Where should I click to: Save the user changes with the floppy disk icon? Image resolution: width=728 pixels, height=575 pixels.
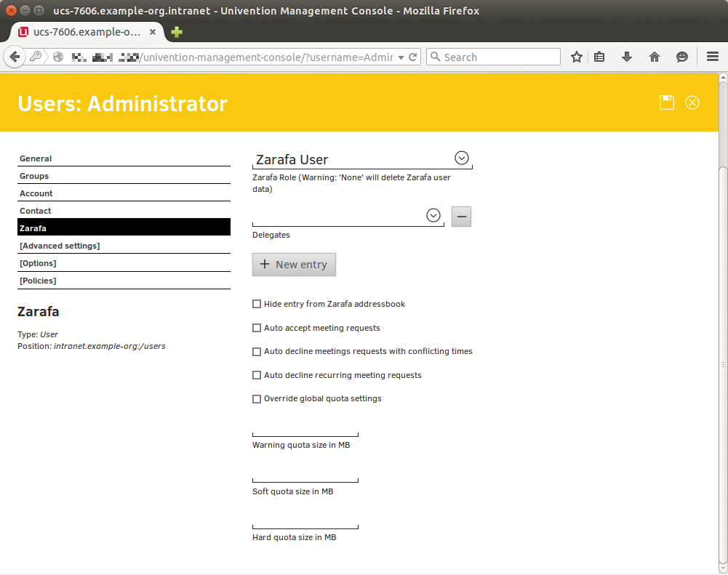666,102
